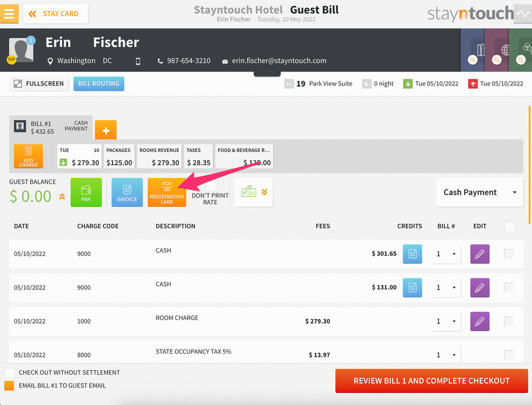Change bill number for $131.00 cash row
Image resolution: width=532 pixels, height=405 pixels.
446,288
